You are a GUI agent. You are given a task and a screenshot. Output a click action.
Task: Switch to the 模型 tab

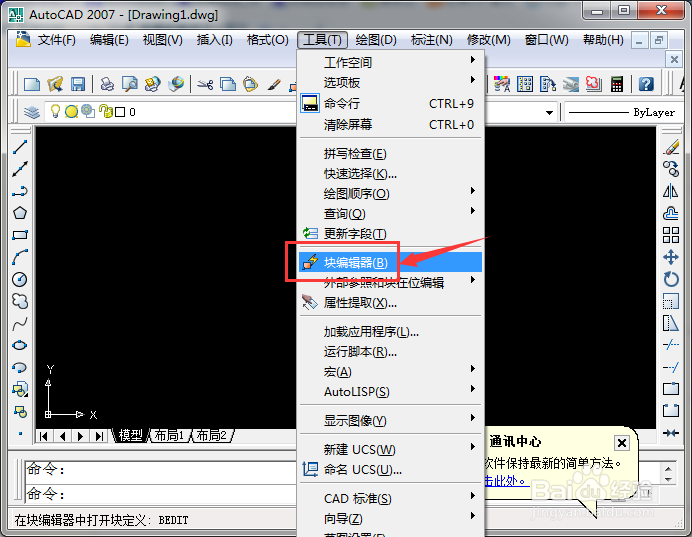click(131, 436)
